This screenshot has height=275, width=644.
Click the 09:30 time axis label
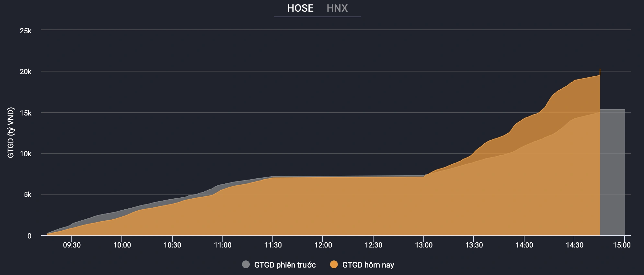click(72, 245)
